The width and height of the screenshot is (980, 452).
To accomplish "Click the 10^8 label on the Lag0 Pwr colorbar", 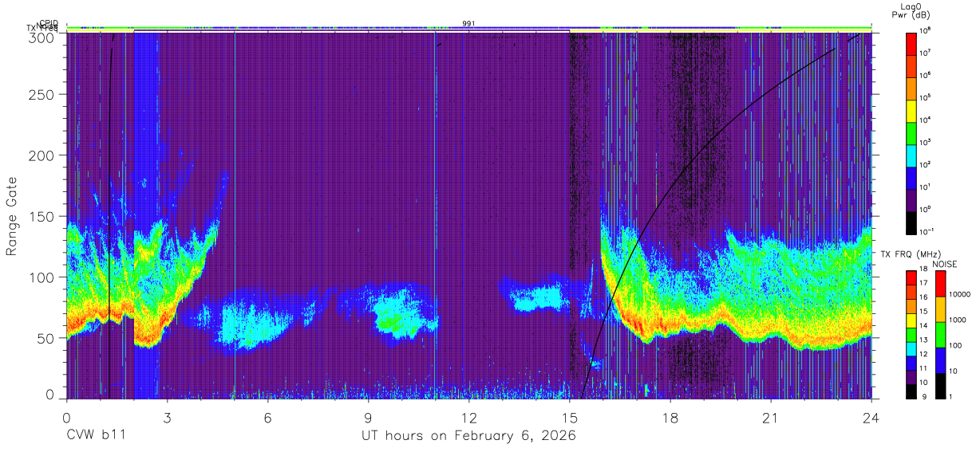I will (927, 31).
